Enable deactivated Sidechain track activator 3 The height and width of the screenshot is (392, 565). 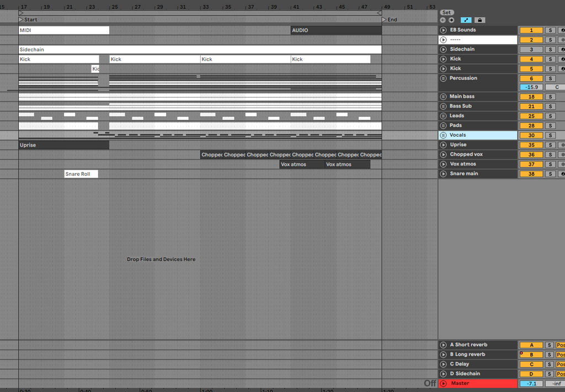pyautogui.click(x=531, y=49)
